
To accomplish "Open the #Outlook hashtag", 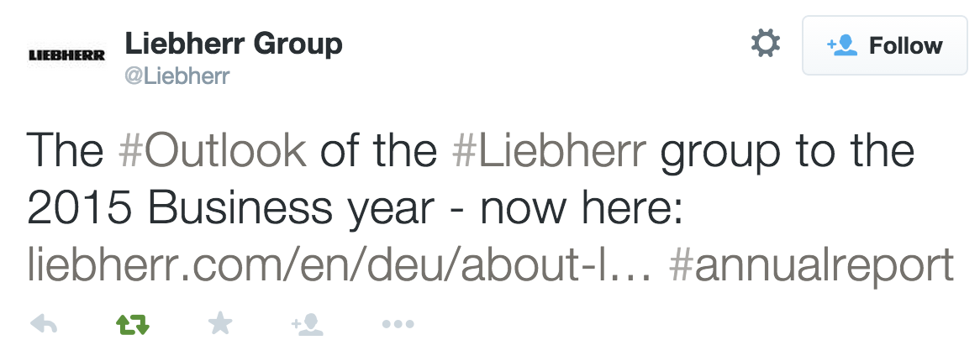I will point(211,151).
